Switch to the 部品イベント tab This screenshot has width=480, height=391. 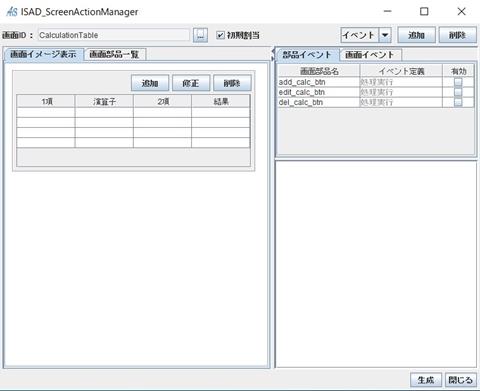point(307,55)
